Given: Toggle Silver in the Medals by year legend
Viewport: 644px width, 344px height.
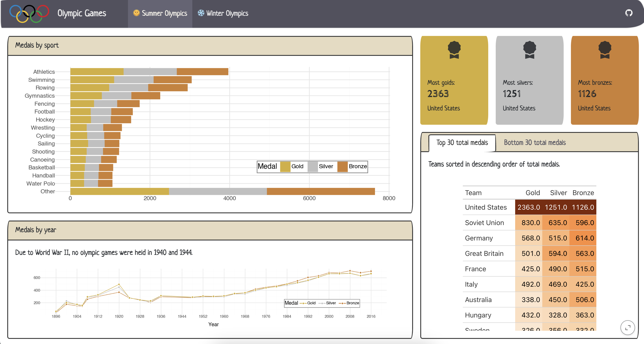Looking at the screenshot, I should click(x=322, y=303).
